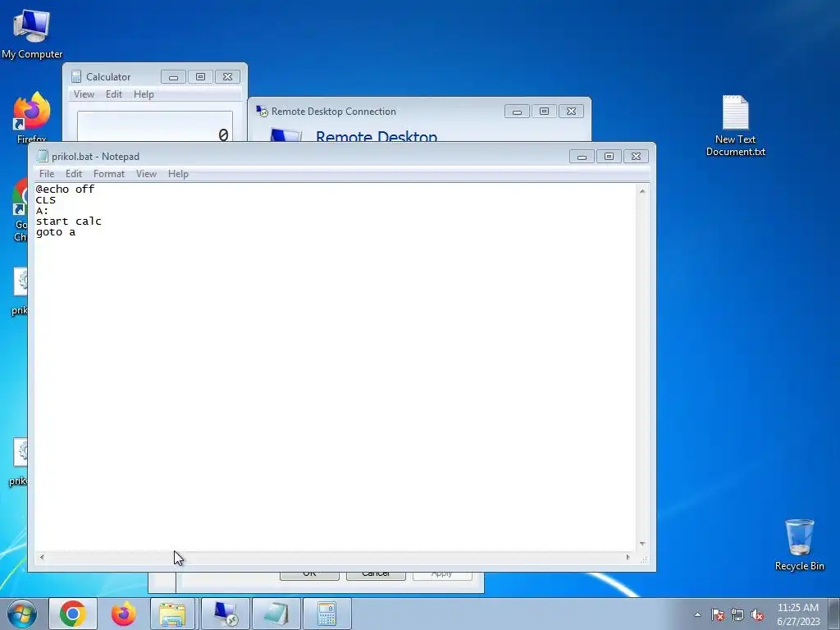Click the Calculator display showing 0
This screenshot has height=630, width=840.
pyautogui.click(x=155, y=127)
